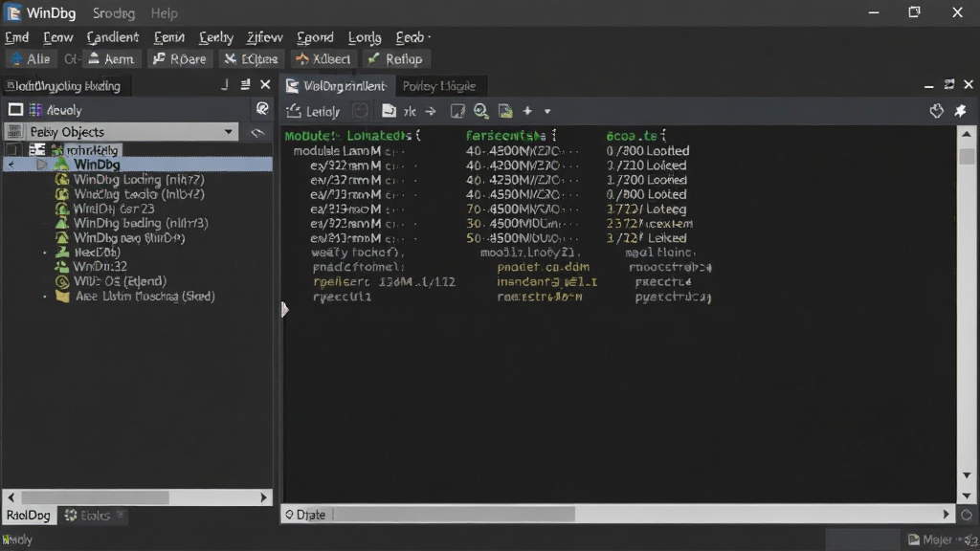Image resolution: width=980 pixels, height=551 pixels.
Task: Click the pin icon at output toolbar right
Action: pos(961,111)
